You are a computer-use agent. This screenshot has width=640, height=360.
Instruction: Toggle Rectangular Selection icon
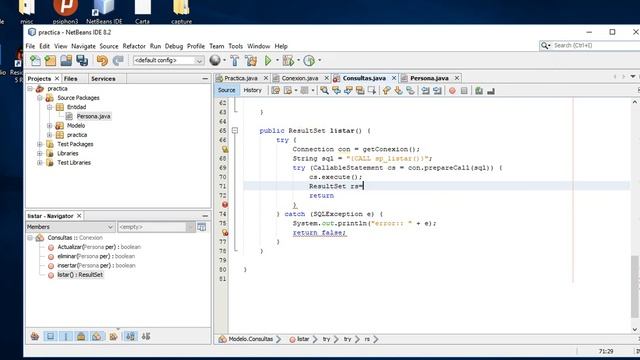coord(372,90)
